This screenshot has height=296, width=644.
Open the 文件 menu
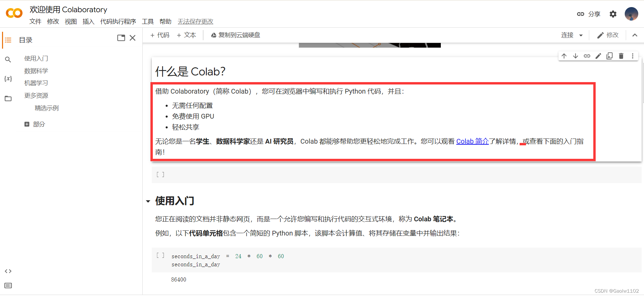[x=35, y=22]
